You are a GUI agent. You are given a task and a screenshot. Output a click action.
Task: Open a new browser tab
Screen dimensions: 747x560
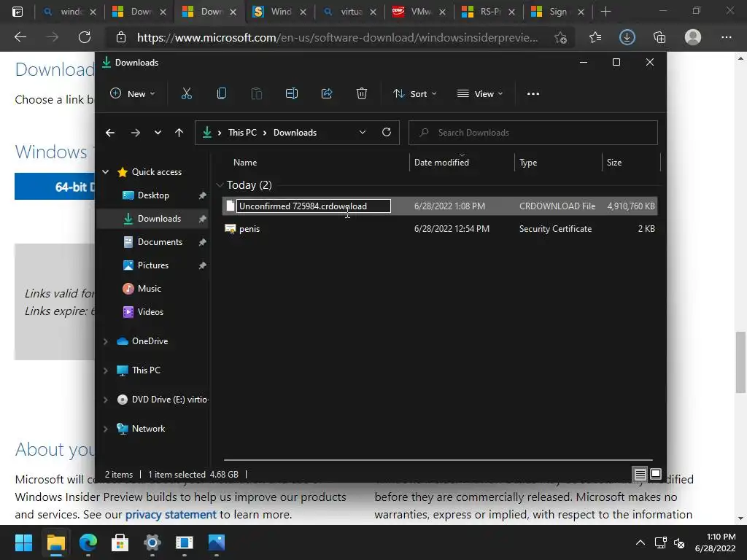click(605, 12)
